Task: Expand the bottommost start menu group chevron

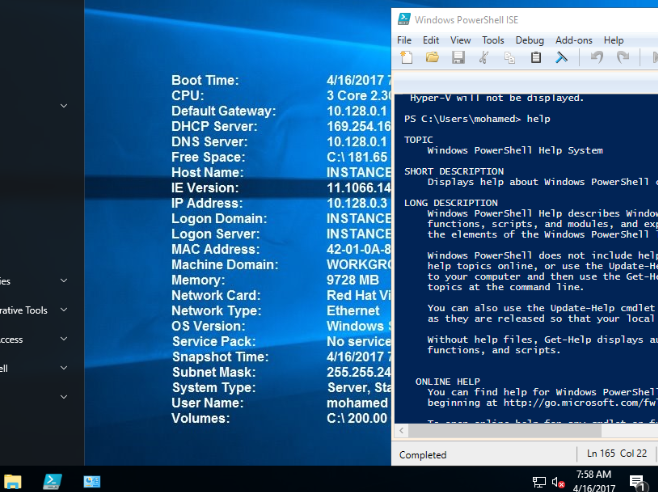Action: point(64,397)
